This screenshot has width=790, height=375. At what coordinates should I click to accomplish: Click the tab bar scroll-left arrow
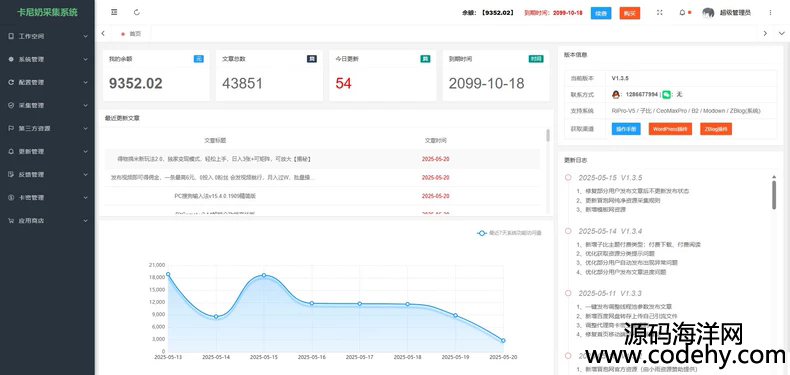(103, 34)
